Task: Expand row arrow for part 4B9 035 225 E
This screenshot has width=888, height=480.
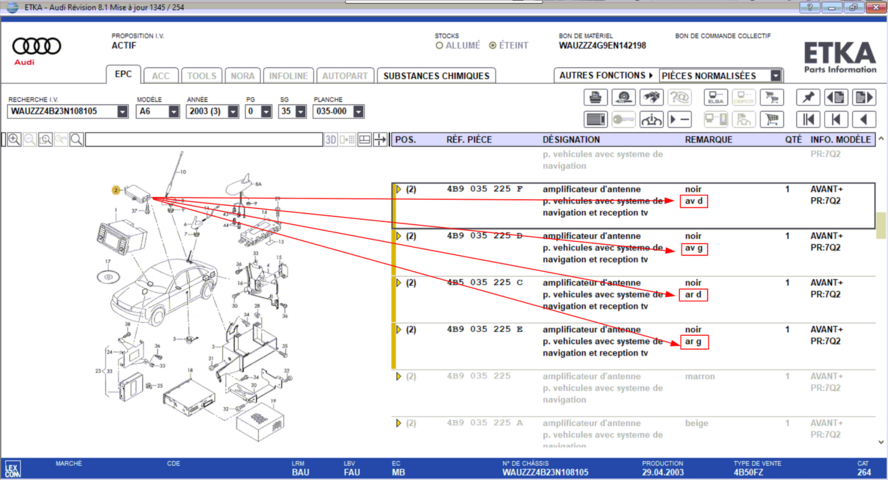Action: [x=398, y=329]
